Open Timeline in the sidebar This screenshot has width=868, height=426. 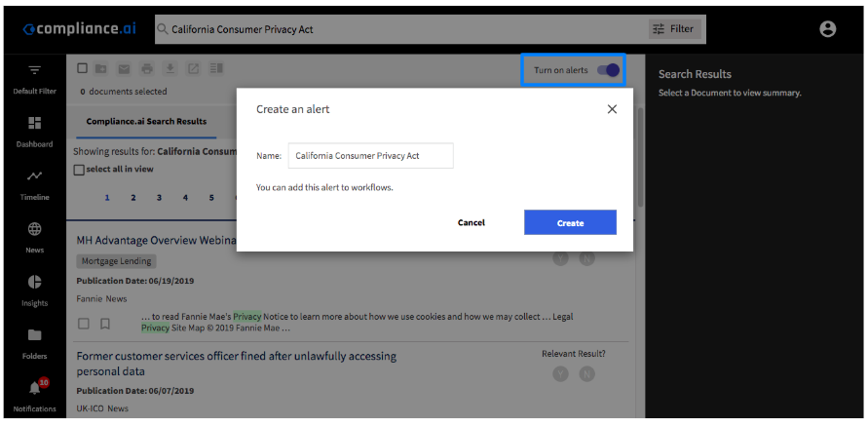(x=35, y=185)
